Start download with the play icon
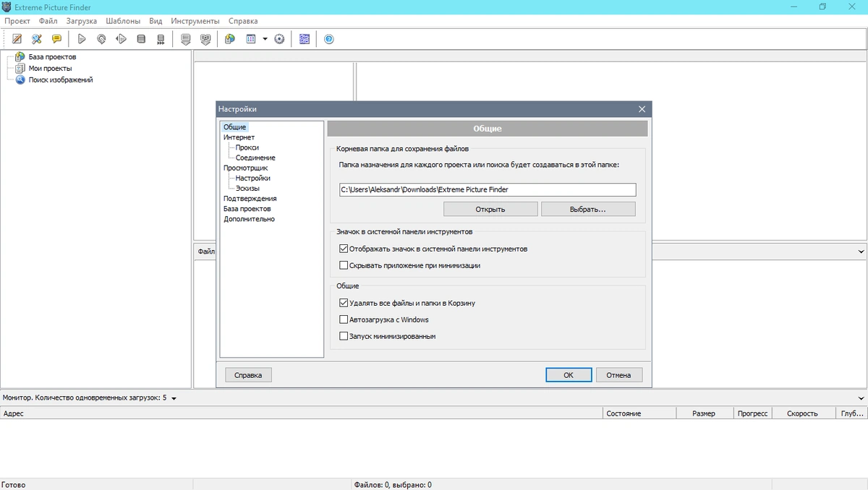Image resolution: width=868 pixels, height=490 pixels. pyautogui.click(x=82, y=39)
